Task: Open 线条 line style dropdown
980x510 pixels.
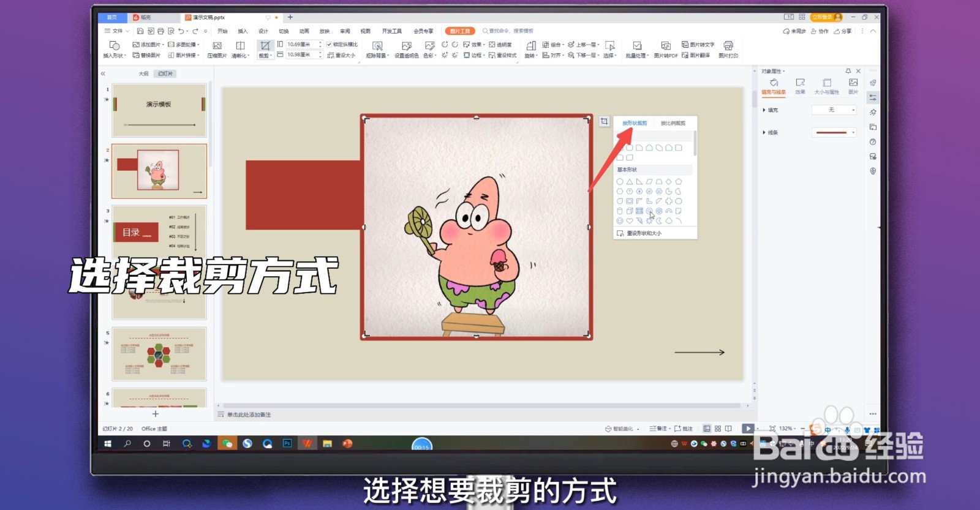Action: 834,132
